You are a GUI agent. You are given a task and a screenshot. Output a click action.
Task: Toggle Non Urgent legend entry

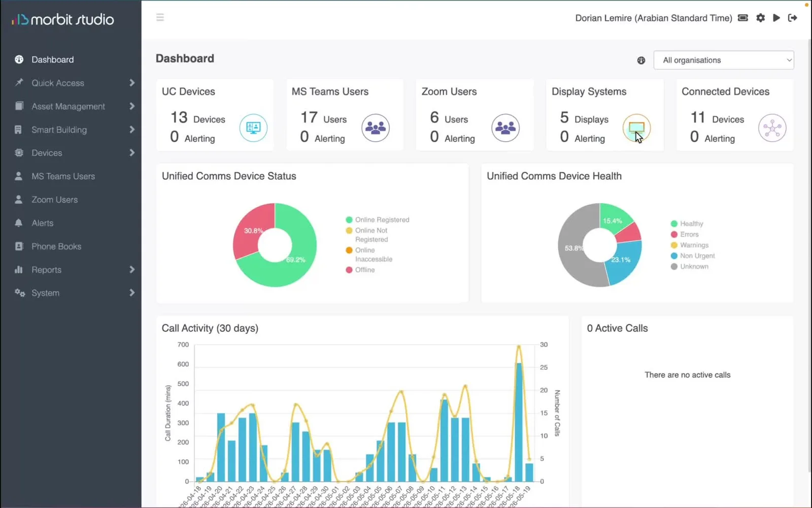(693, 256)
